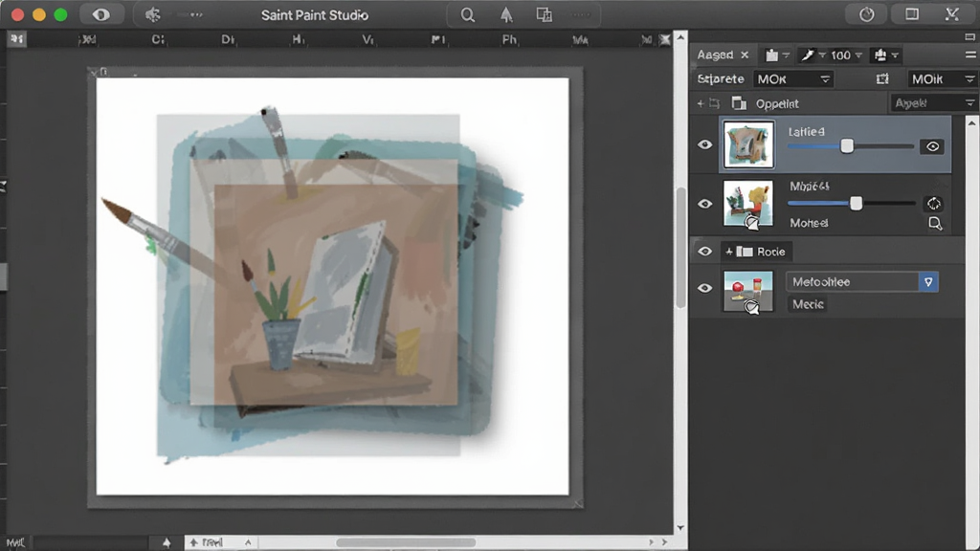Click the up arrow icon in bottom status bar

point(167,543)
